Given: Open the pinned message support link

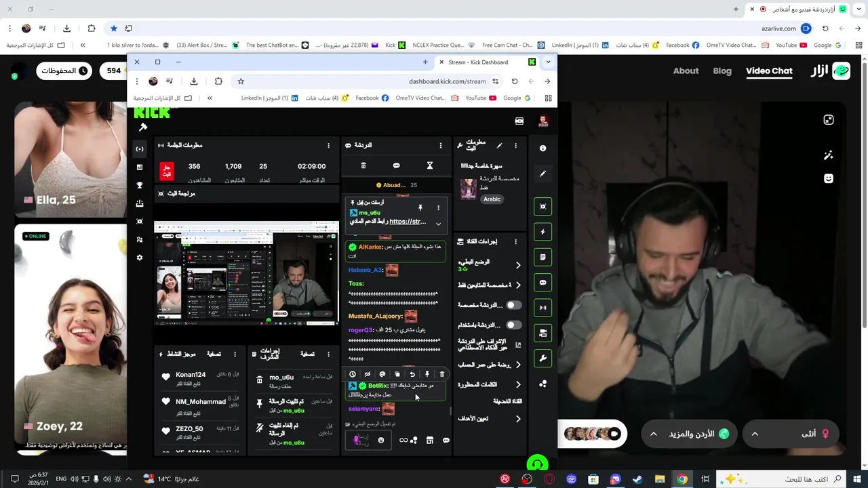Looking at the screenshot, I should [408, 222].
